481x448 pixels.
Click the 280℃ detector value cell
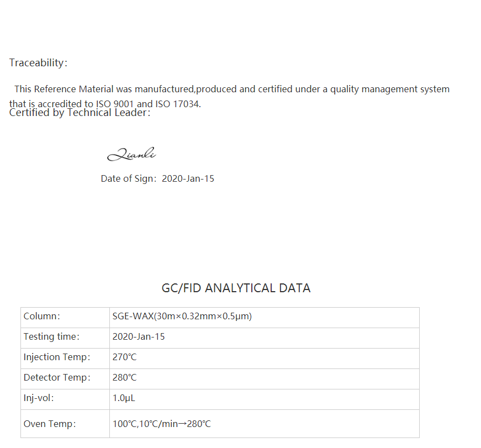(x=265, y=379)
